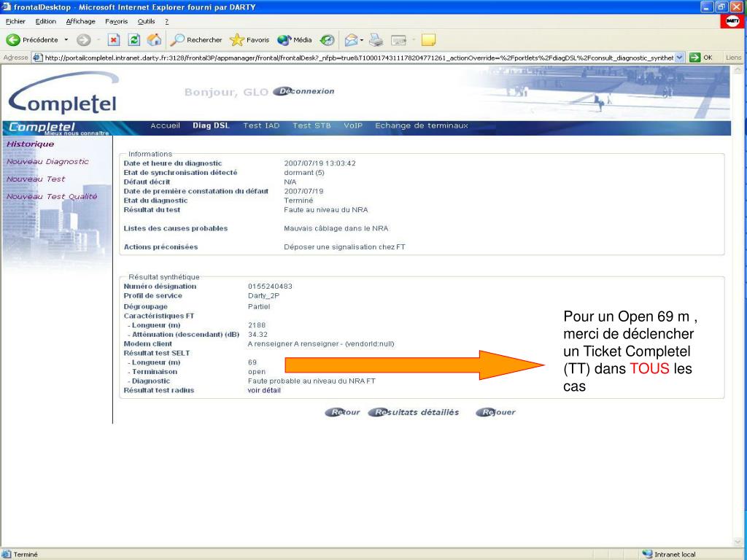
Task: Click the DARTY logo icon
Action: (x=732, y=21)
